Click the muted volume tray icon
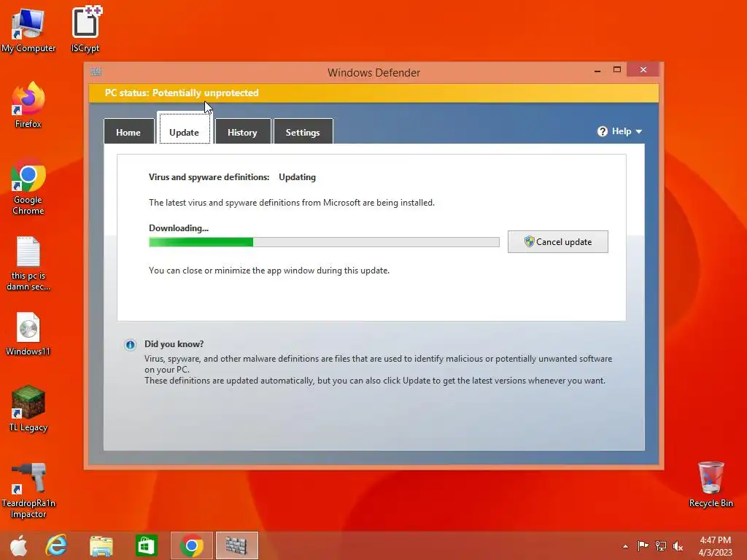 [x=678, y=545]
